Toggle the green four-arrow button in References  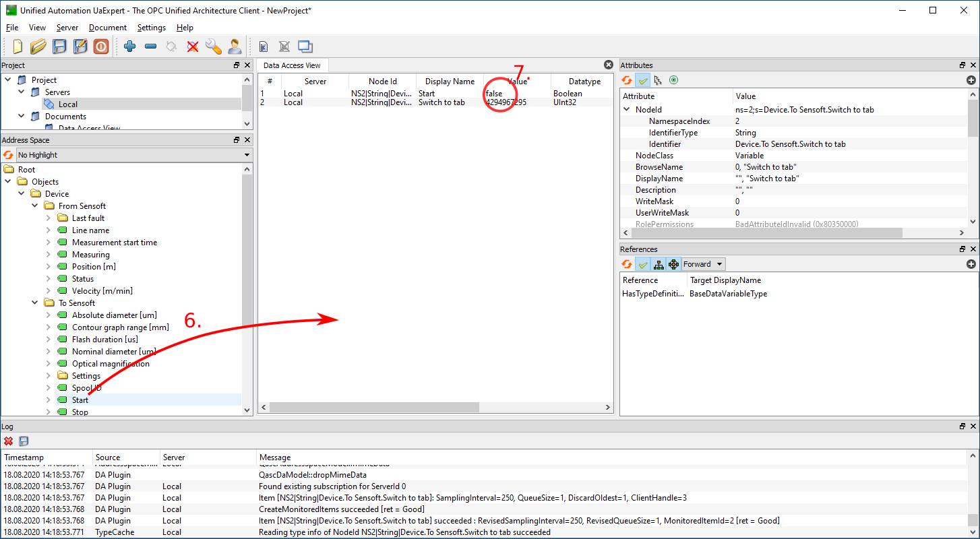point(673,264)
